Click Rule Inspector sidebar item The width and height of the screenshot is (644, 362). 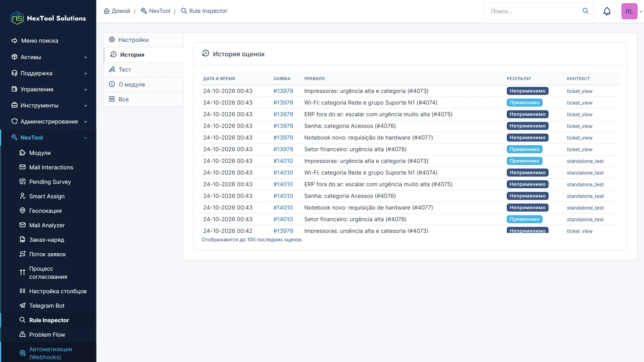(48, 320)
